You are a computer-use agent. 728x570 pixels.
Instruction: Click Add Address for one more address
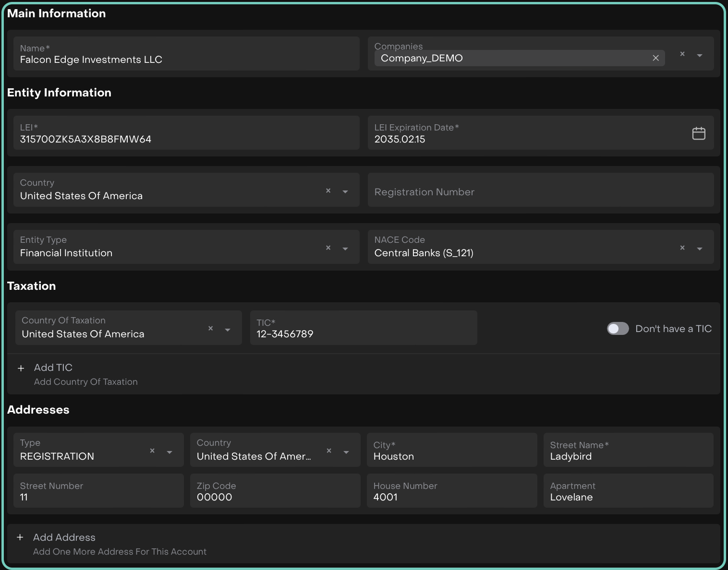coord(64,538)
